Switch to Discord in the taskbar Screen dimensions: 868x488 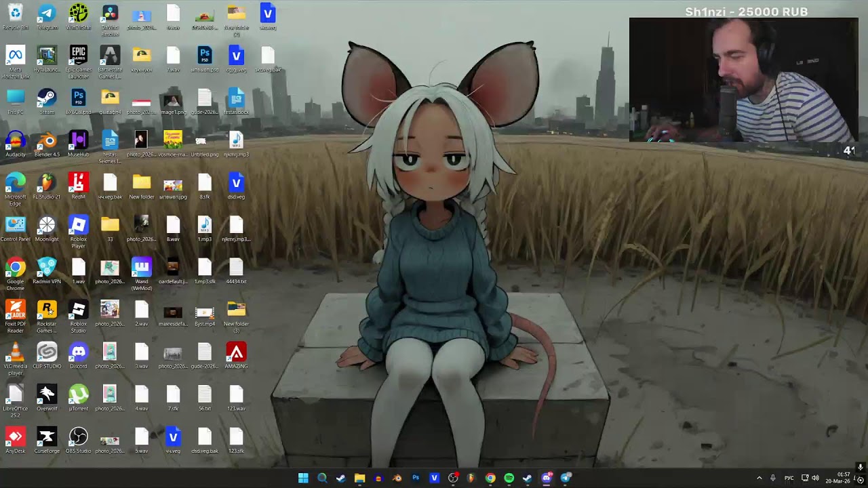pyautogui.click(x=547, y=478)
